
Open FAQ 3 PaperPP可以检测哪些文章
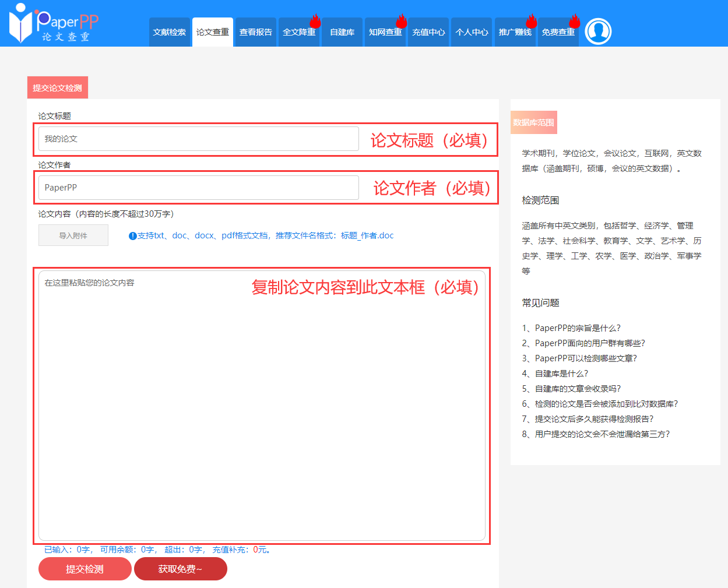(x=579, y=358)
